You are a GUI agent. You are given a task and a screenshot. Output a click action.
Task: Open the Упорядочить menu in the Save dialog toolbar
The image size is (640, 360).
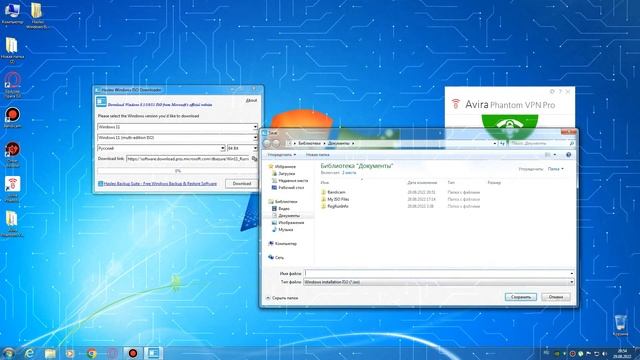282,155
